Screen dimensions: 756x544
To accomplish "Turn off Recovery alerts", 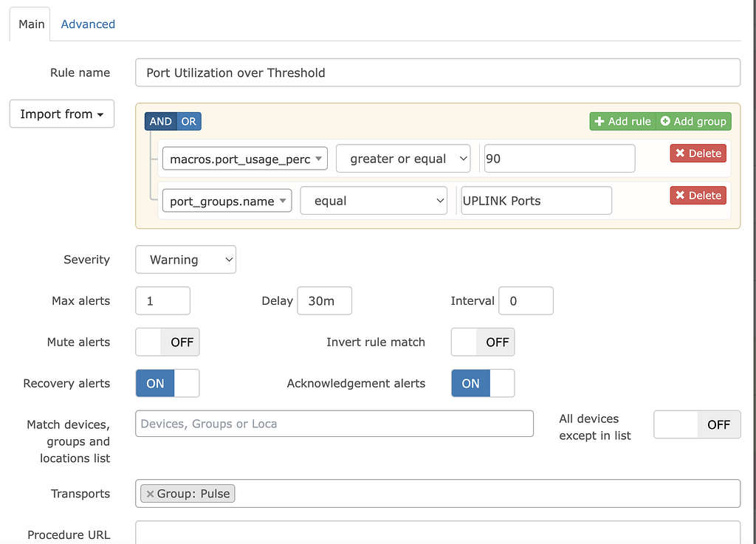I will tap(167, 383).
